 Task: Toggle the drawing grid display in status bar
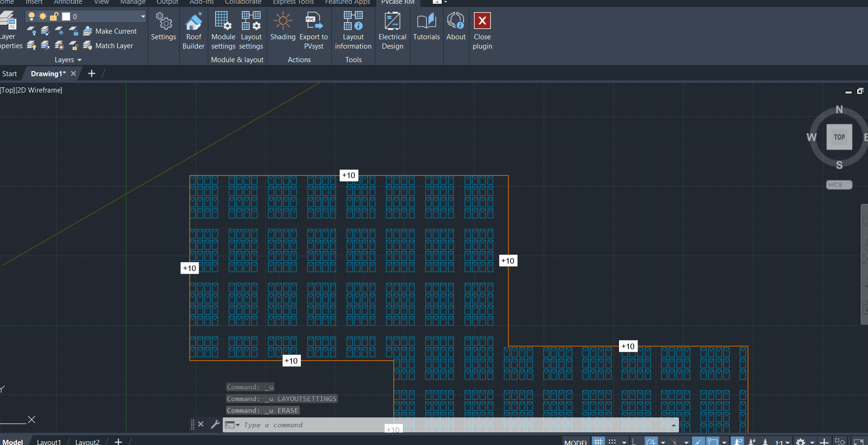coord(598,441)
